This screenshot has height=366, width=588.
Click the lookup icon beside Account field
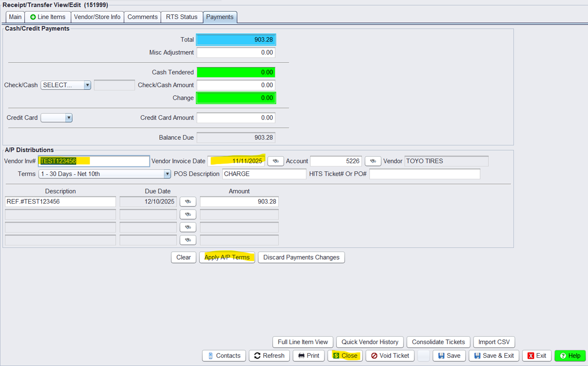point(372,161)
